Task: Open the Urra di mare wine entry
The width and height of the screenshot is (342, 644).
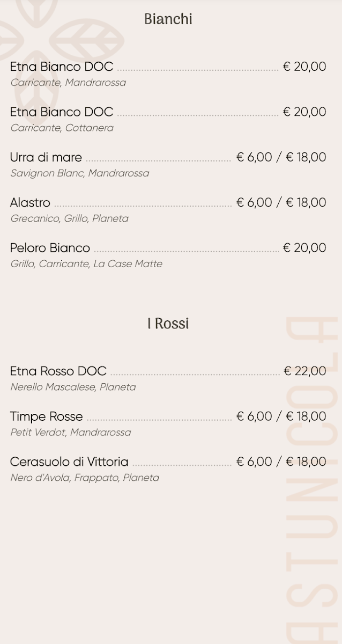Action: [x=46, y=157]
